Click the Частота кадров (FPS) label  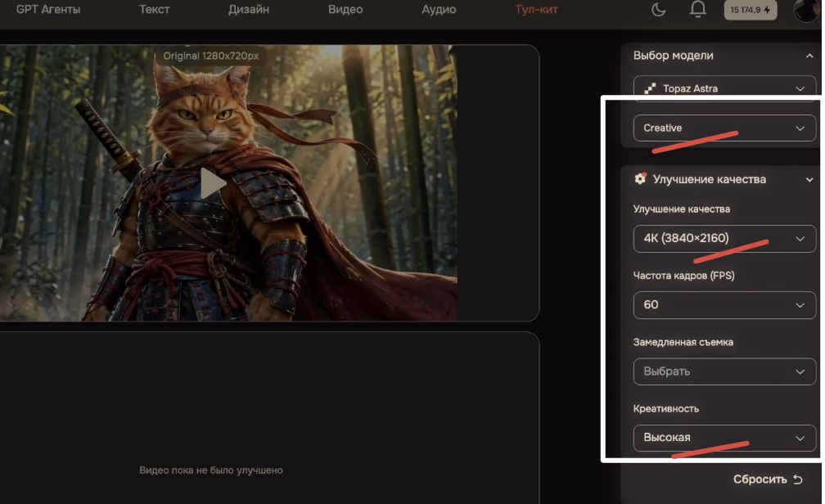click(x=683, y=276)
